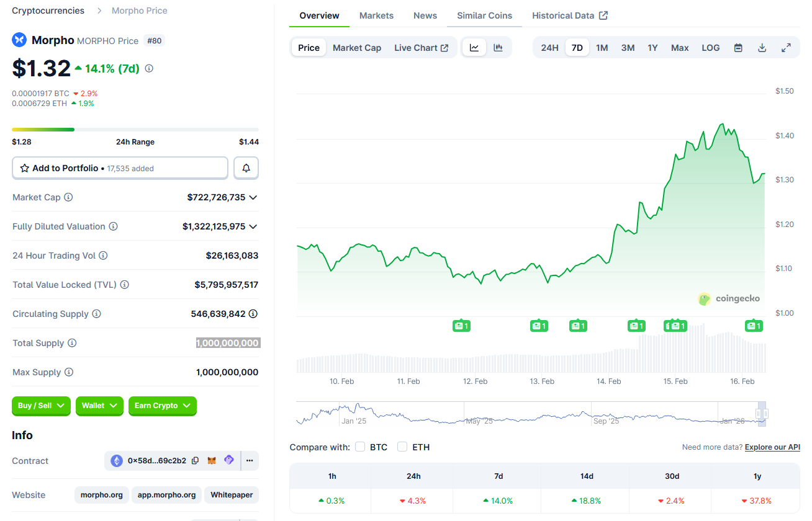Click the download chart icon
812x521 pixels.
click(x=762, y=47)
